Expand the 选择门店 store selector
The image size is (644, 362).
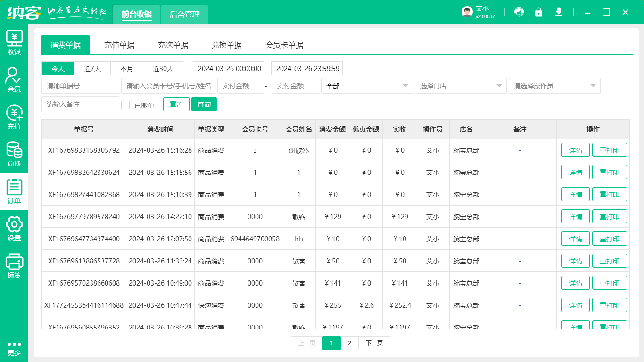click(460, 86)
